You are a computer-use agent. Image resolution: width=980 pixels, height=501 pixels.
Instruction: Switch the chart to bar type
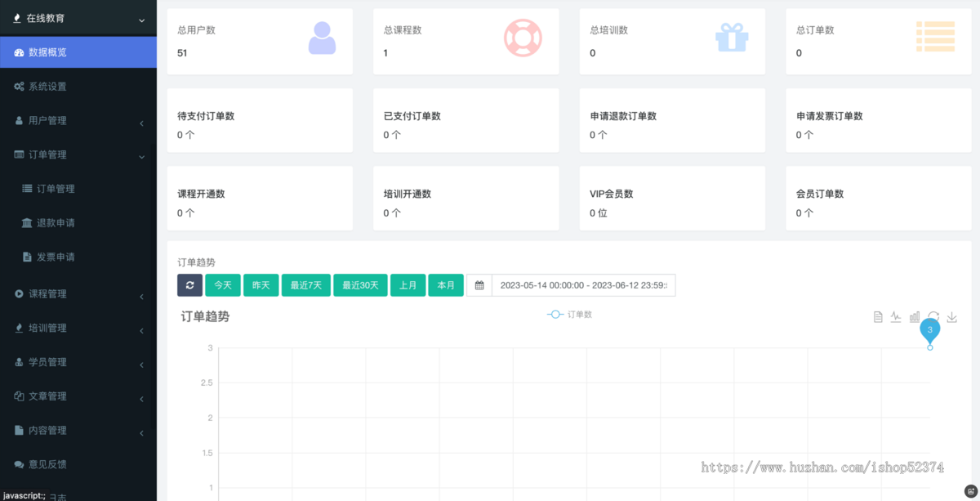click(x=915, y=317)
